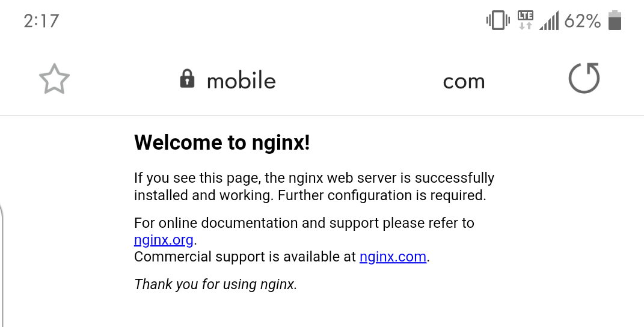Reload the page using the refresh icon
644x327 pixels.
(x=584, y=78)
